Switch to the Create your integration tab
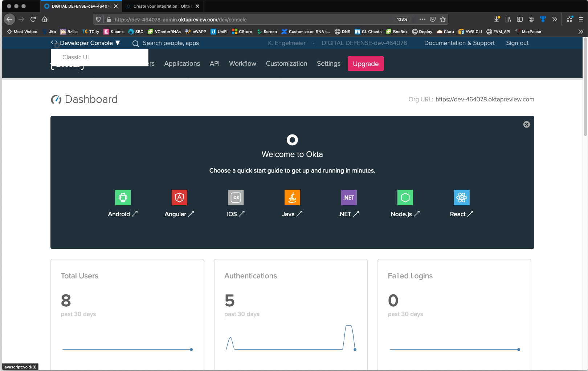Image resolution: width=588 pixels, height=371 pixels. (162, 6)
